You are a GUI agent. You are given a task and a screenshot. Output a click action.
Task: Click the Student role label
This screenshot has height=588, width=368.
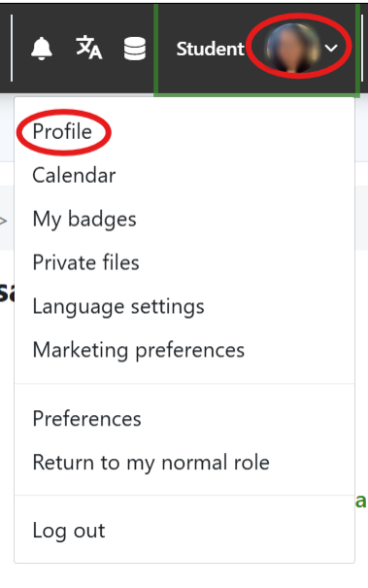(x=211, y=49)
